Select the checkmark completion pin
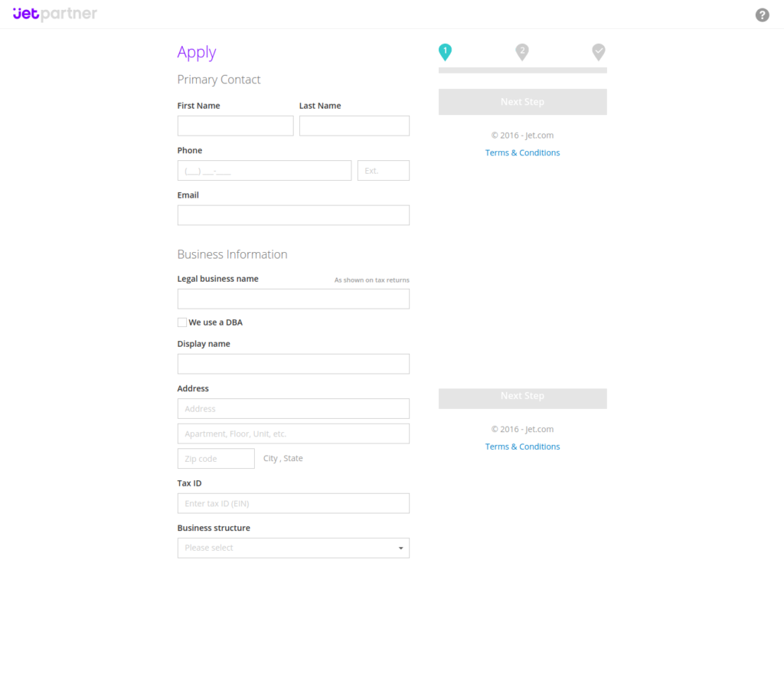 point(599,52)
